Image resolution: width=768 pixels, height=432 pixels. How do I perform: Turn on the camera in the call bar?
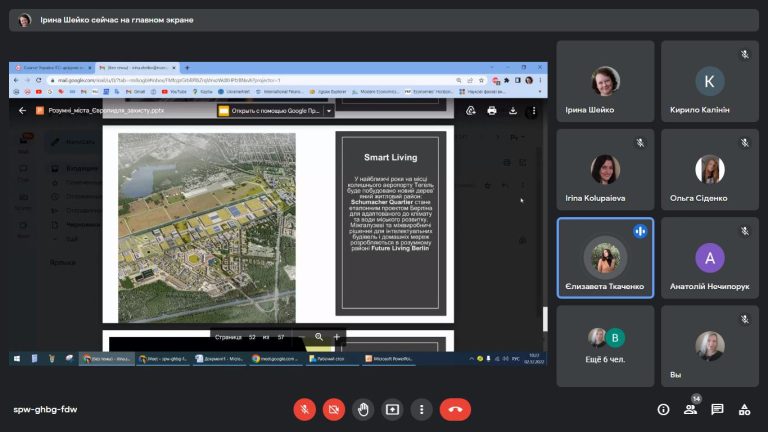point(334,409)
